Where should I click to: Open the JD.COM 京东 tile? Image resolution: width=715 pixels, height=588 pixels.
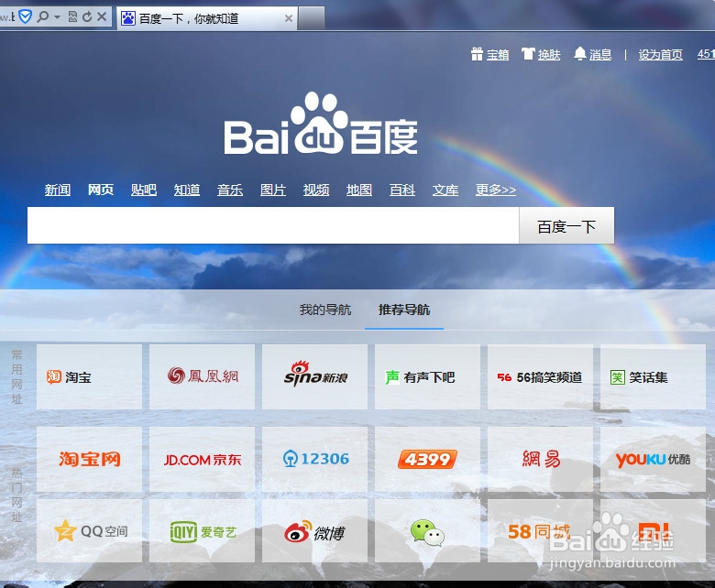[x=202, y=459]
